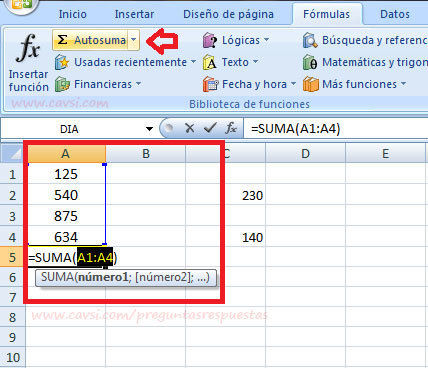Switch to Diseño de página tab
Screen dimensions: 428x368
click(228, 14)
